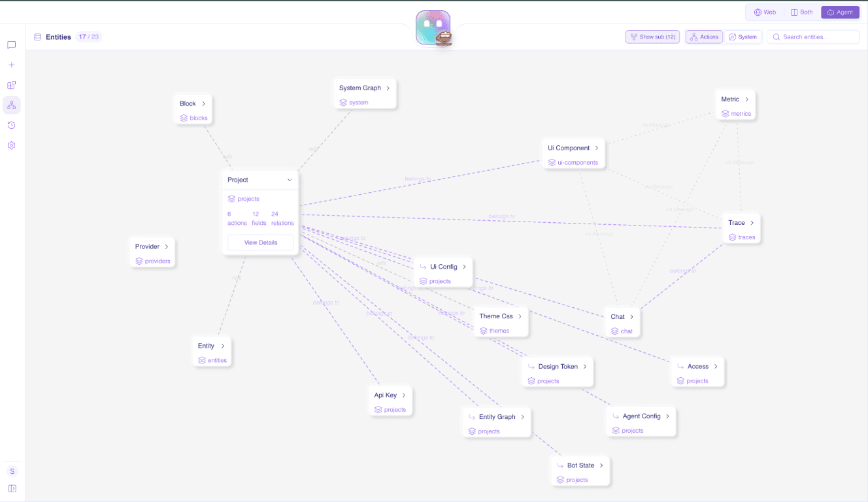
Task: Expand the Block node chevron
Action: (x=203, y=104)
